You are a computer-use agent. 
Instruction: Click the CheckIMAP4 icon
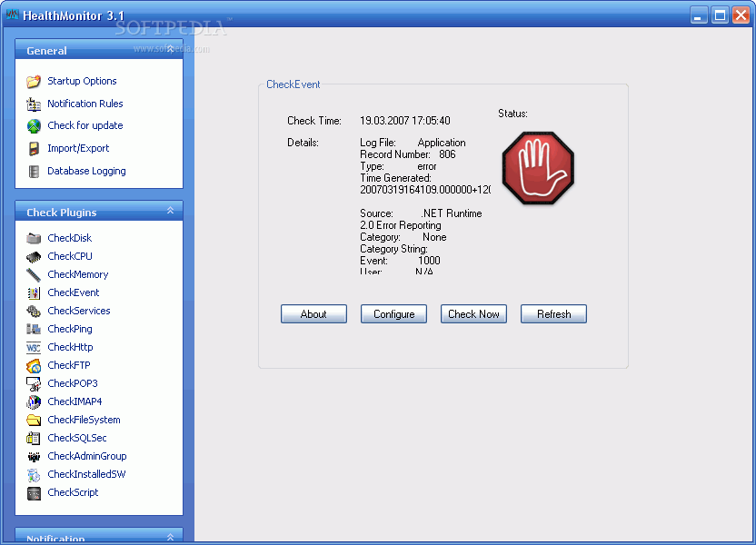pyautogui.click(x=34, y=401)
